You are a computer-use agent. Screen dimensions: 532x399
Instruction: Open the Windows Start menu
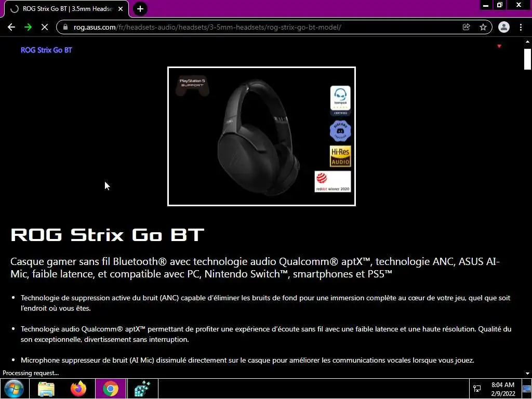[x=14, y=389]
